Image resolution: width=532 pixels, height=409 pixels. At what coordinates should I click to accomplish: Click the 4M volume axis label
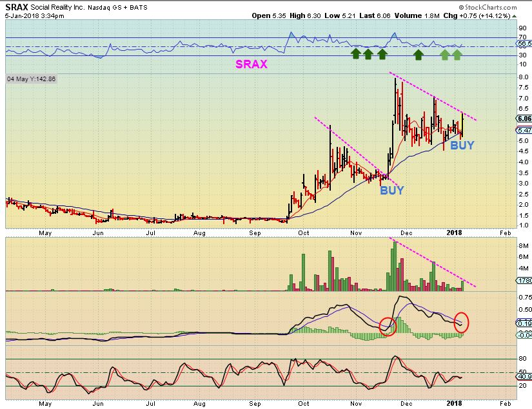click(523, 269)
